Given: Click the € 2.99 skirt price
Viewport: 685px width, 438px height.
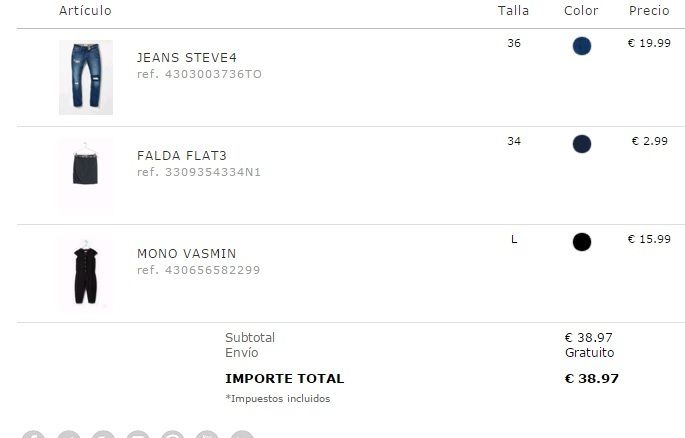Looking at the screenshot, I should coord(649,141).
